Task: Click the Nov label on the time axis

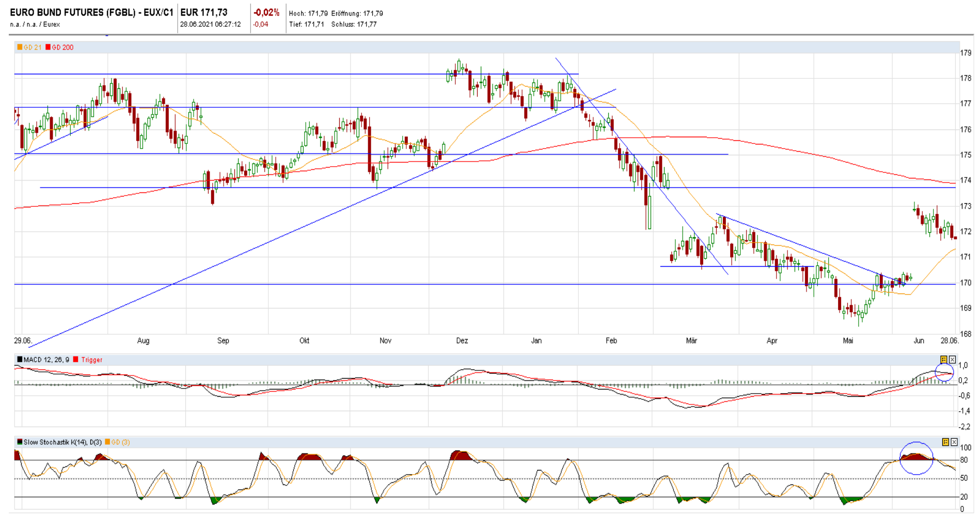Action: [x=385, y=340]
